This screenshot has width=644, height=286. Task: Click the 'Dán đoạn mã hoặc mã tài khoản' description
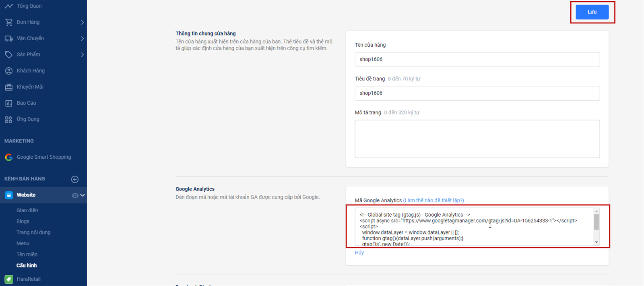248,197
